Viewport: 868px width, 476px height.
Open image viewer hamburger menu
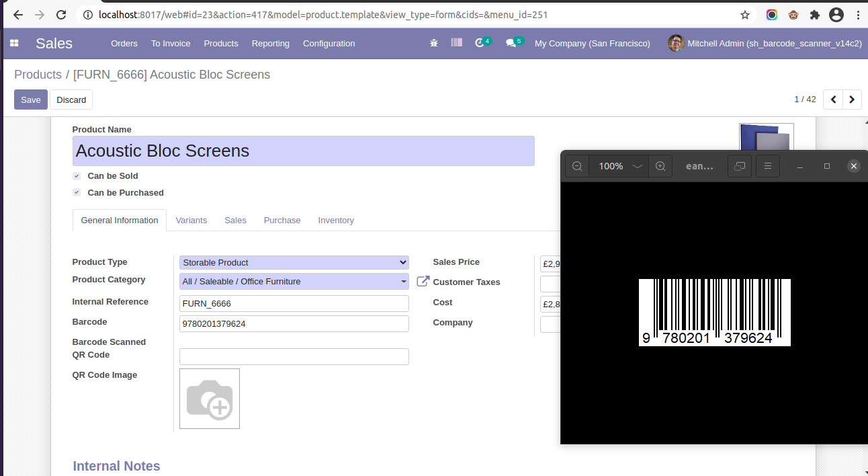[x=768, y=166]
